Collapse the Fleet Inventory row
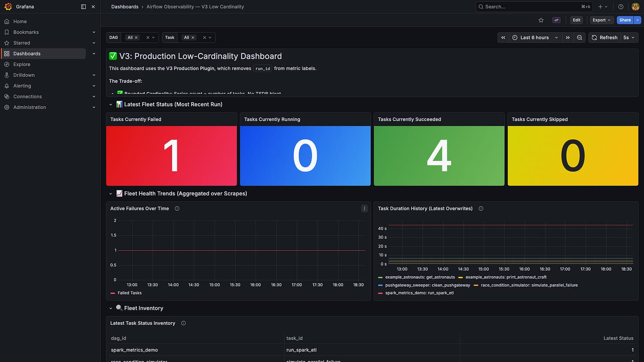The width and height of the screenshot is (644, 362). click(x=111, y=308)
